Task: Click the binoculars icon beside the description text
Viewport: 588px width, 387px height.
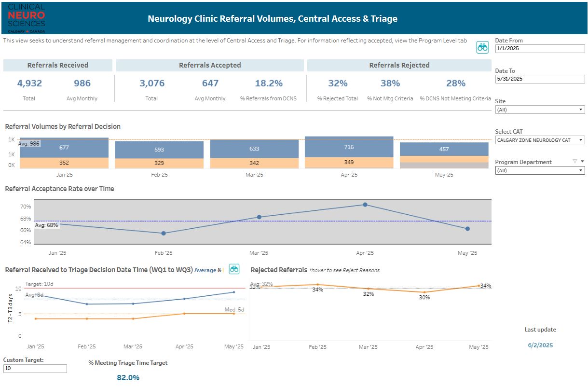Action: (x=482, y=47)
